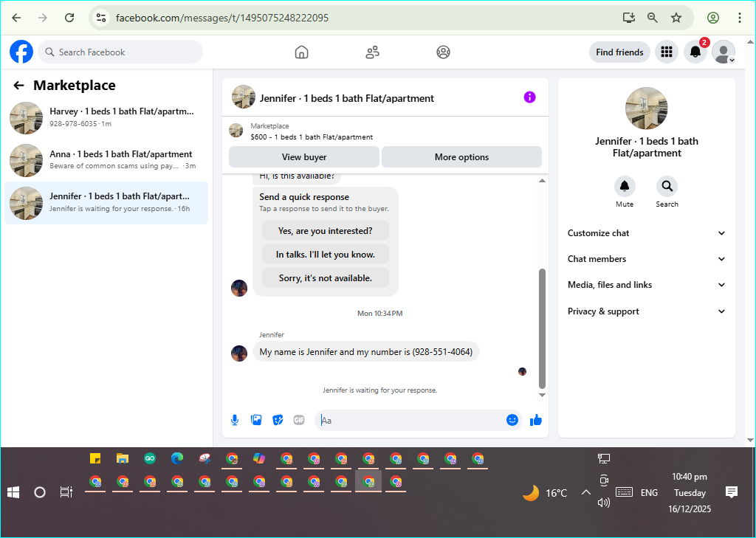Image resolution: width=756 pixels, height=538 pixels.
Task: Open Sticky Notes from taskbar
Action: coord(95,458)
